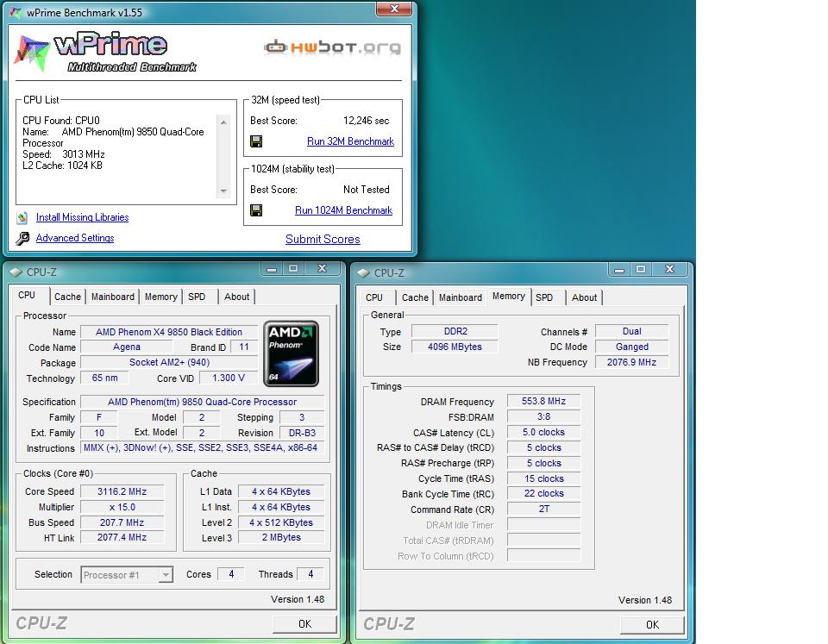828x644 pixels.
Task: Click the Level 3 cache value 2 MBytes
Action: coord(281,537)
